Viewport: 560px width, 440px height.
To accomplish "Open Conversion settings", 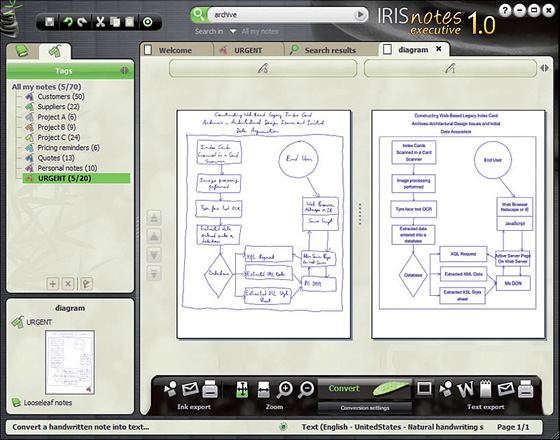I will [x=365, y=408].
